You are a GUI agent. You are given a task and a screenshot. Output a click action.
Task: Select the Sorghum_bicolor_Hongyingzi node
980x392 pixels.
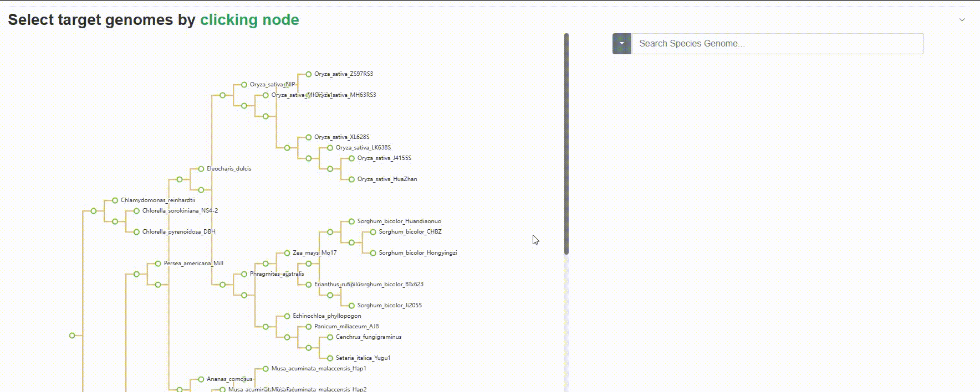(373, 253)
